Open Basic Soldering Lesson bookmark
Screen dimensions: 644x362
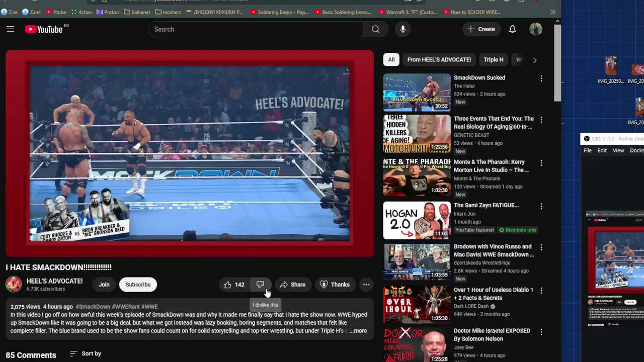point(343,12)
